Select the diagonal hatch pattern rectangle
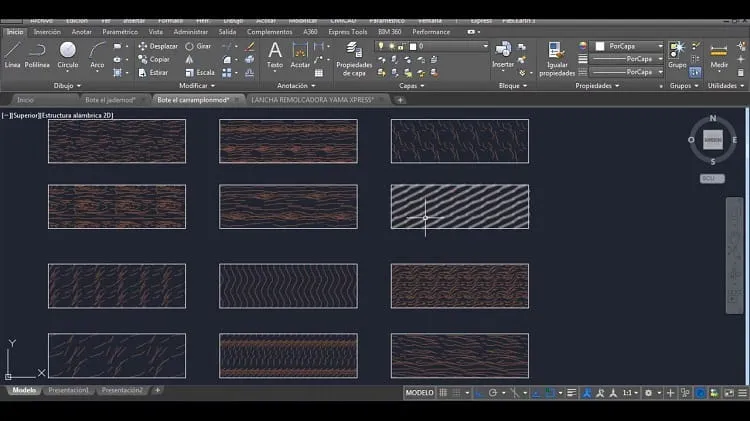Viewport: 750px width, 421px height. tap(460, 207)
